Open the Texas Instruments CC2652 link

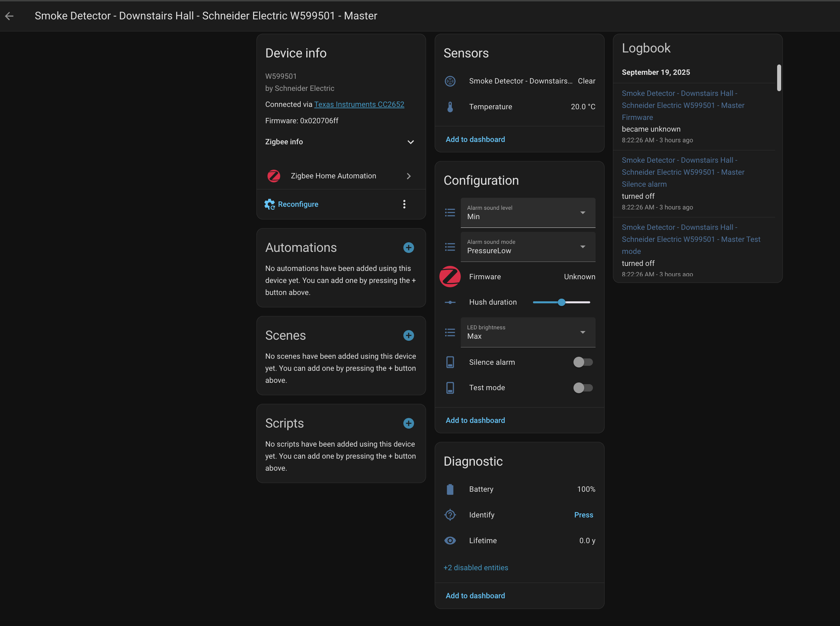pos(359,104)
